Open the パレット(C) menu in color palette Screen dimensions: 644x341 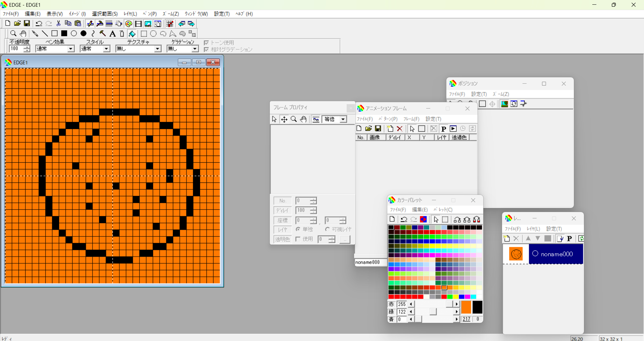click(443, 210)
